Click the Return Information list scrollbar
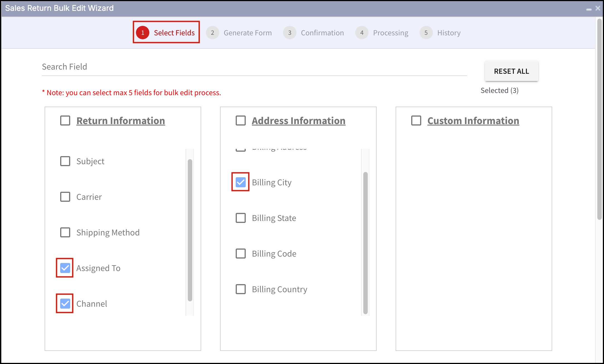Image resolution: width=604 pixels, height=364 pixels. pos(190,230)
